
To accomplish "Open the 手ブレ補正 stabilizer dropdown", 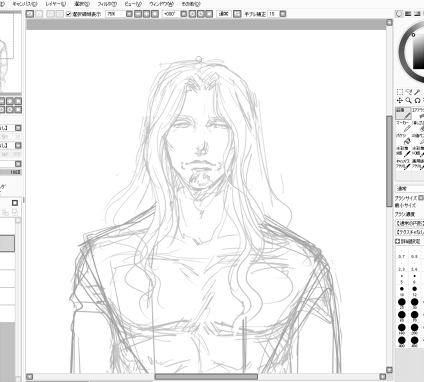I will (283, 14).
